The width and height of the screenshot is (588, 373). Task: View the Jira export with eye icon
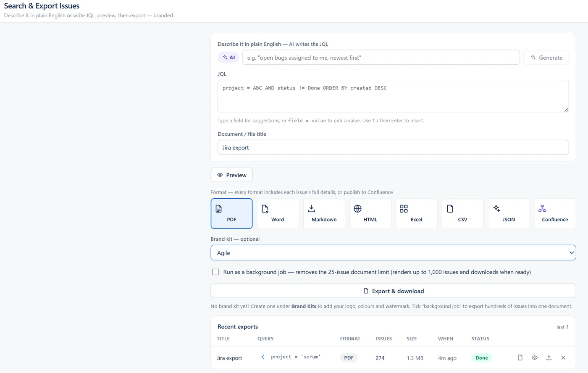tap(534, 357)
